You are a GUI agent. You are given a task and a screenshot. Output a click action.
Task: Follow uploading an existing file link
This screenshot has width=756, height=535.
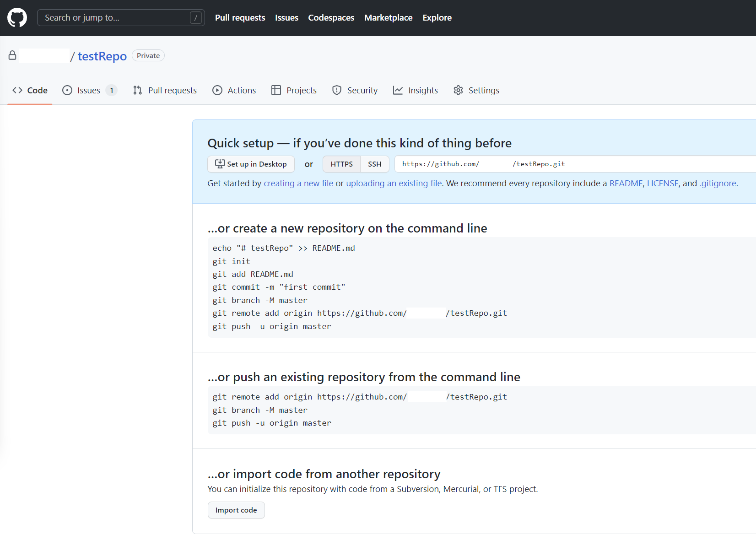pos(394,183)
